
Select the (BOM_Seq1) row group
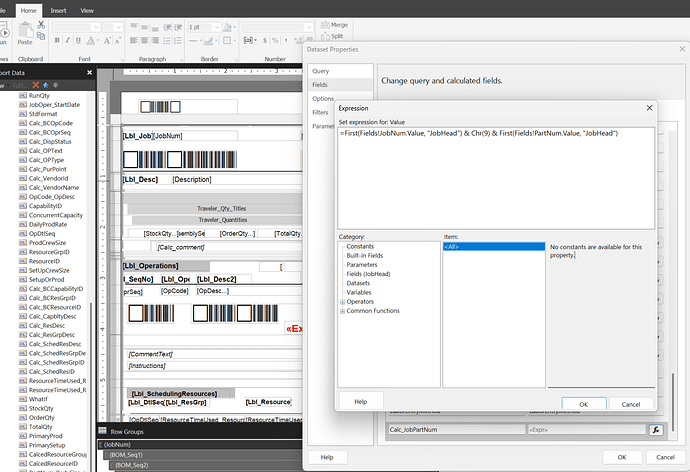click(x=126, y=455)
